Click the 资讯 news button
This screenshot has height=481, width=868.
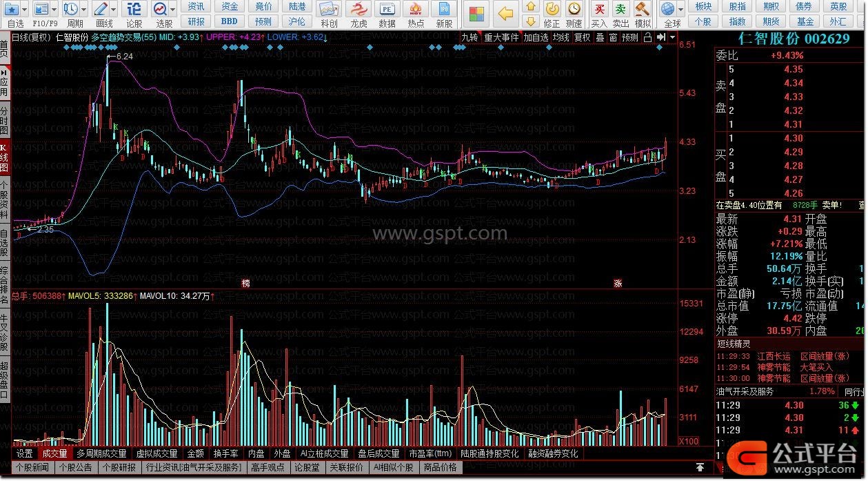tap(196, 7)
